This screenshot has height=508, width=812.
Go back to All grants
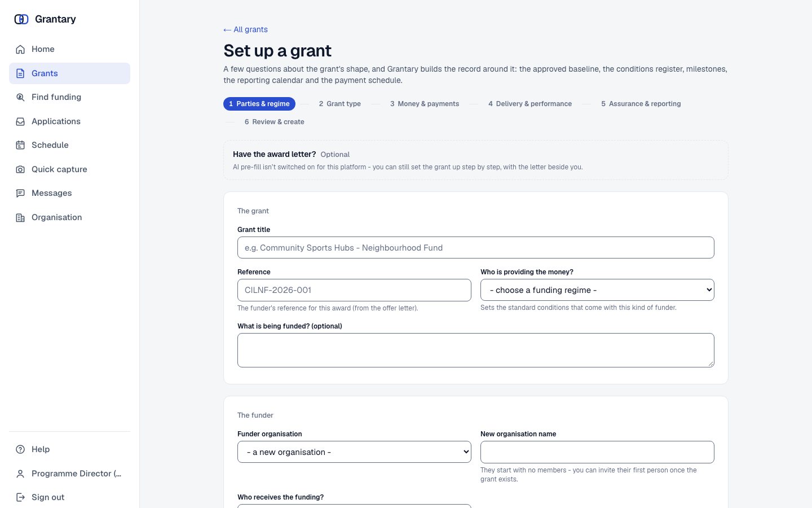[246, 29]
